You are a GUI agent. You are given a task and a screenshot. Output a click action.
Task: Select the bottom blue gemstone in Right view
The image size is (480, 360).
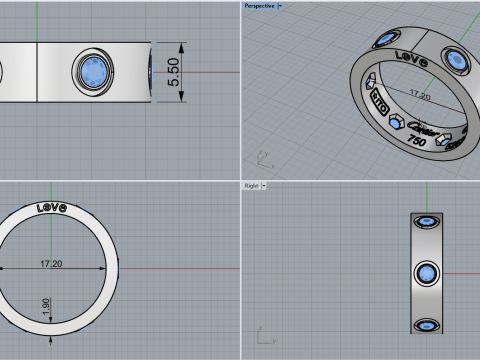(426, 325)
